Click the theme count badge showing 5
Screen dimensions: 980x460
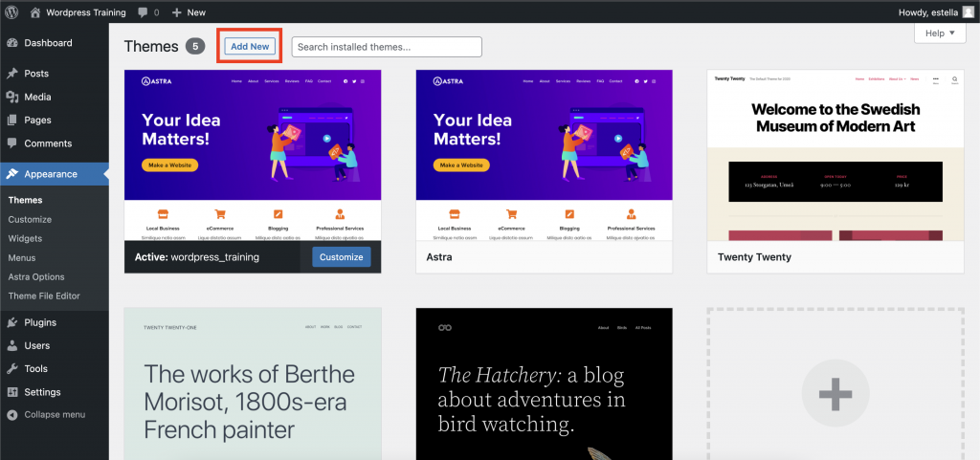[x=195, y=46]
